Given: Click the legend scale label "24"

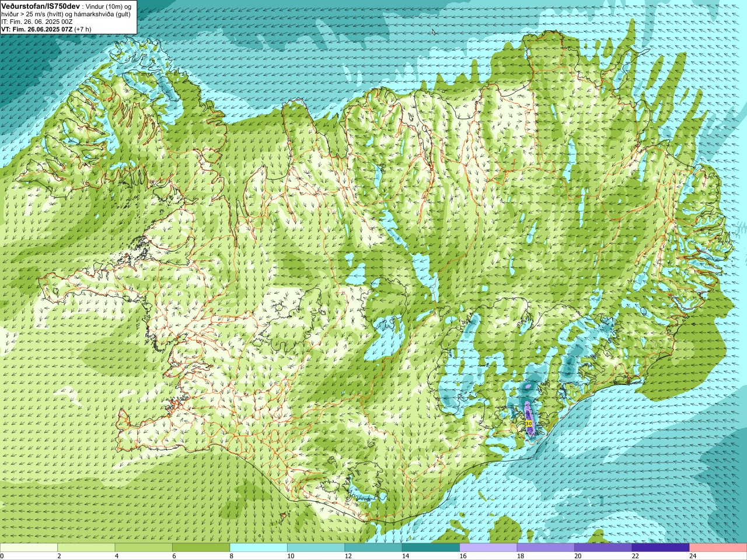Looking at the screenshot, I should (x=692, y=556).
